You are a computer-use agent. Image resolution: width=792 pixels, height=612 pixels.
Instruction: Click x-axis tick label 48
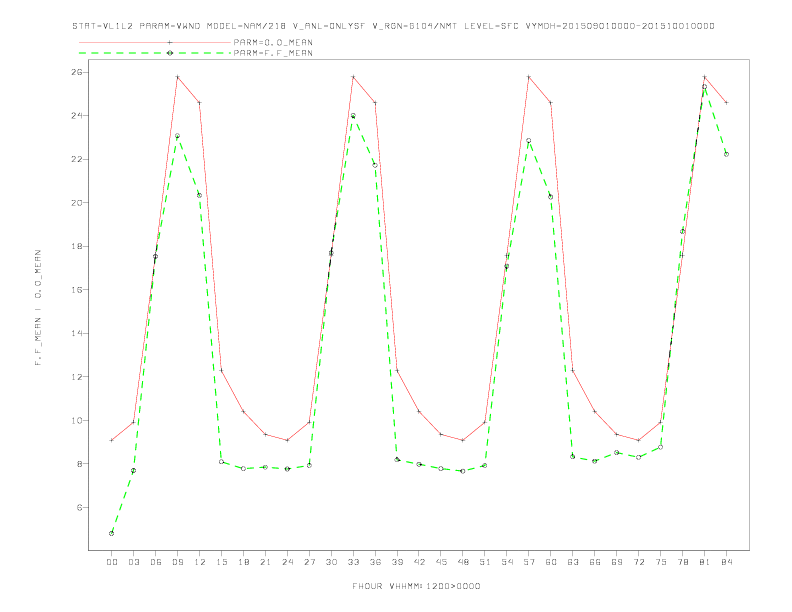(463, 562)
